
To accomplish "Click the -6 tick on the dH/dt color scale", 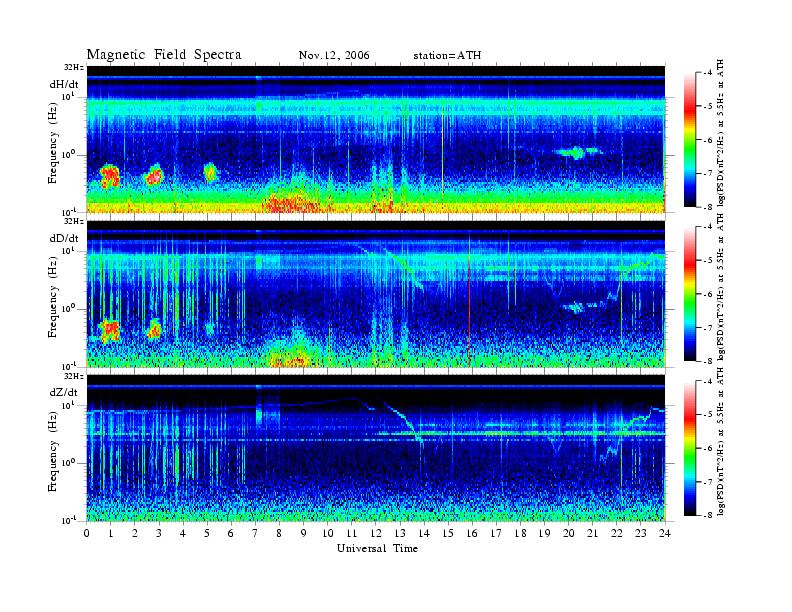I will click(x=707, y=140).
